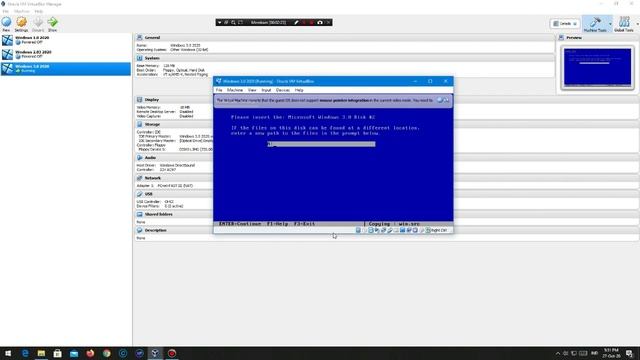Image resolution: width=640 pixels, height=360 pixels.
Task: Click the VM preview thumbnail
Action: pos(597,67)
